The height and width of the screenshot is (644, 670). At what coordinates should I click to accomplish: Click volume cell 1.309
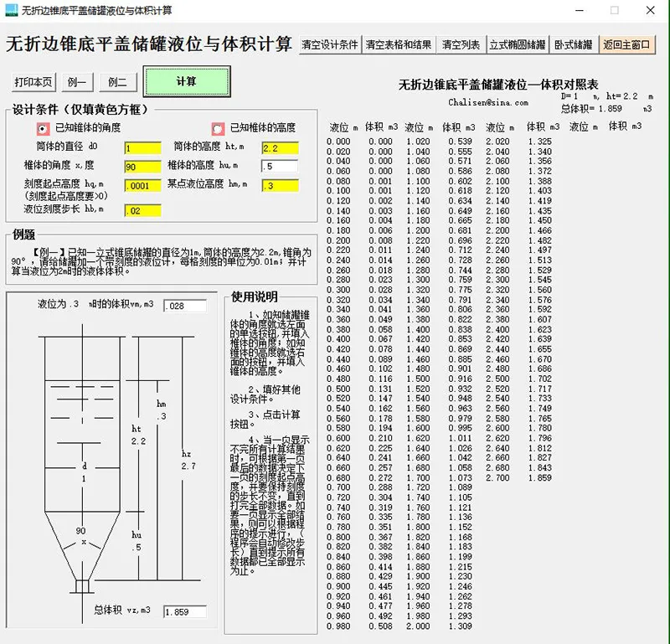coord(460,626)
